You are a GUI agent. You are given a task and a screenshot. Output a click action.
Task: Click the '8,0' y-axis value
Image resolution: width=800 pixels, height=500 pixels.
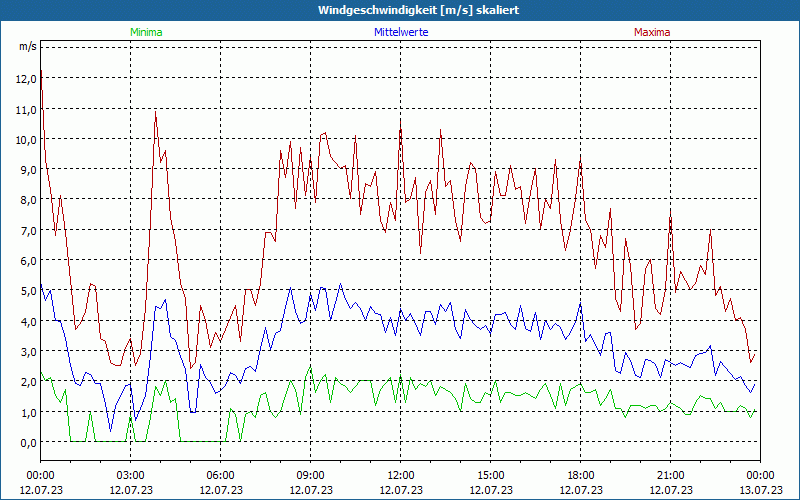(30, 200)
